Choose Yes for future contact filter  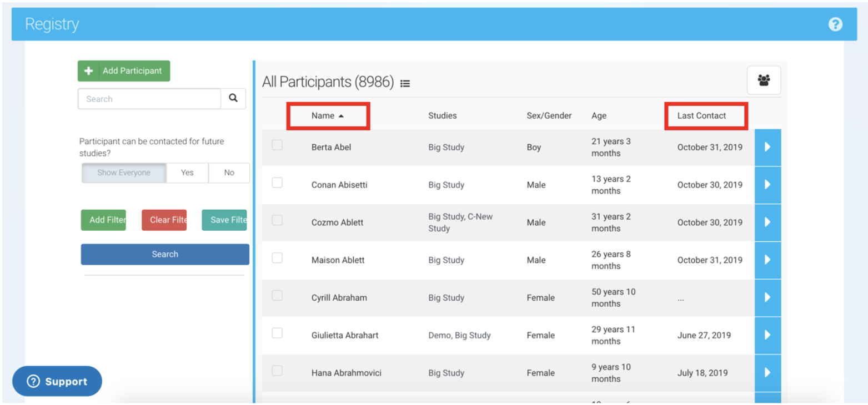coord(187,173)
